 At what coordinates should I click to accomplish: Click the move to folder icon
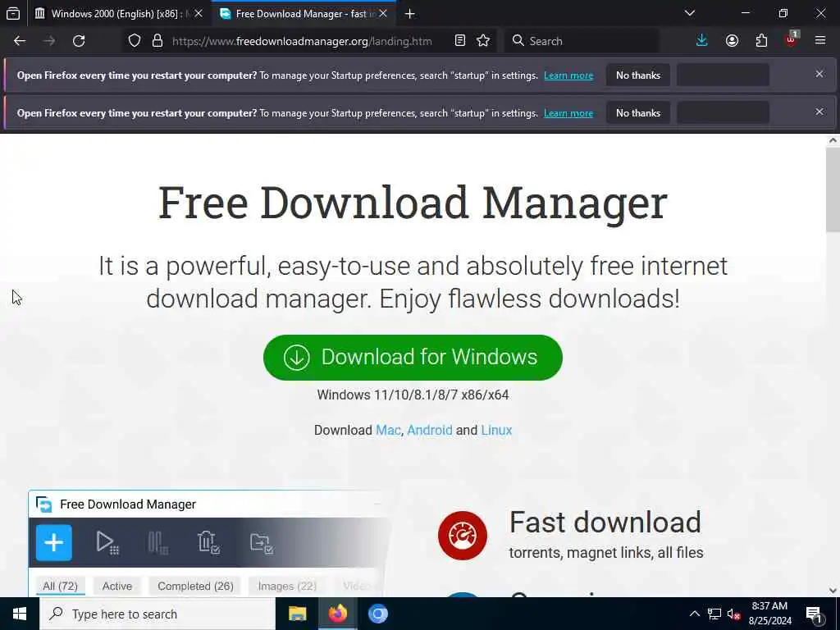tap(262, 543)
